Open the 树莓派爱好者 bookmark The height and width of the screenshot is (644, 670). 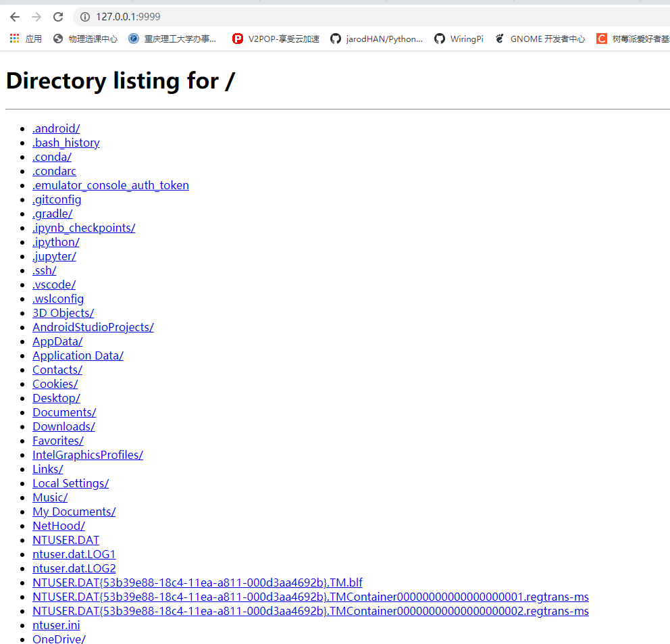(x=633, y=39)
